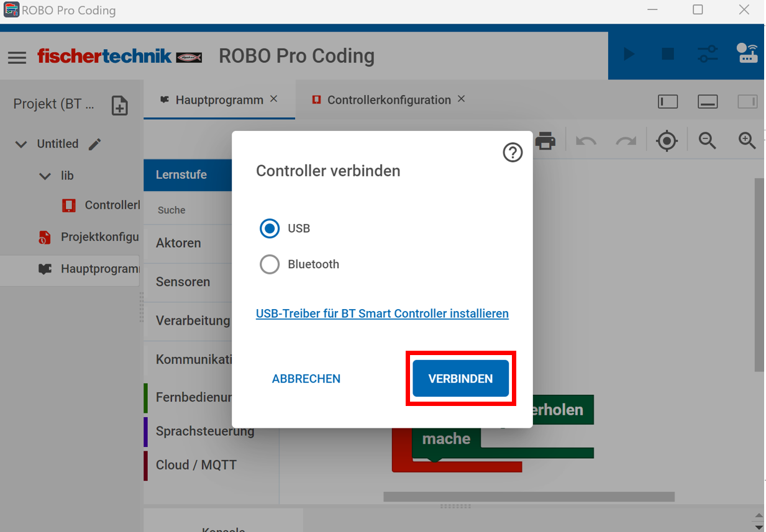Image resolution: width=766 pixels, height=532 pixels.
Task: Toggle the left sidebar panel layout icon
Action: (x=668, y=101)
